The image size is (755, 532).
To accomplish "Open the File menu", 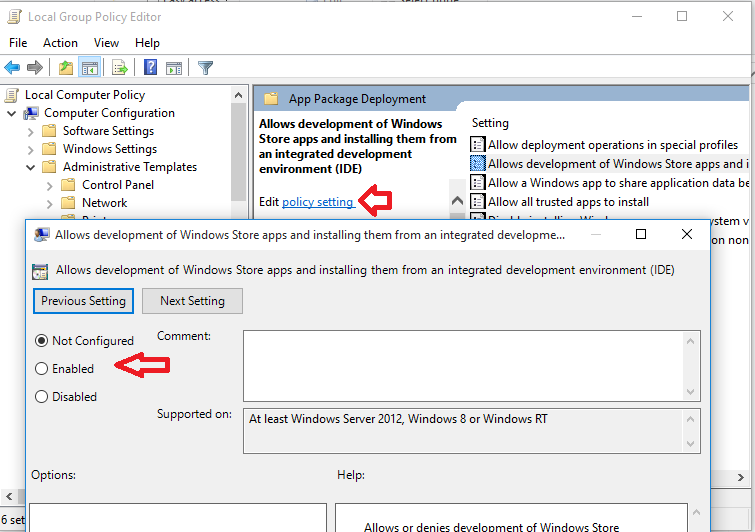I will (x=18, y=43).
